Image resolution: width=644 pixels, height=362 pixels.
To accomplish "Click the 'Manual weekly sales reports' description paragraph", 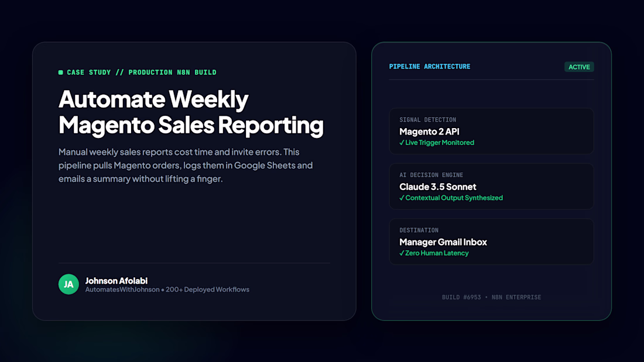I will (x=186, y=166).
